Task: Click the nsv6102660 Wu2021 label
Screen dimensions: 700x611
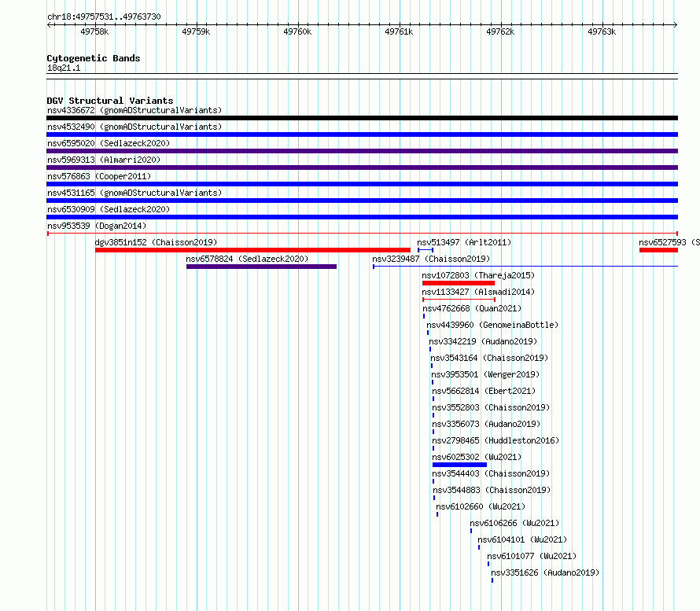Action: [x=481, y=506]
